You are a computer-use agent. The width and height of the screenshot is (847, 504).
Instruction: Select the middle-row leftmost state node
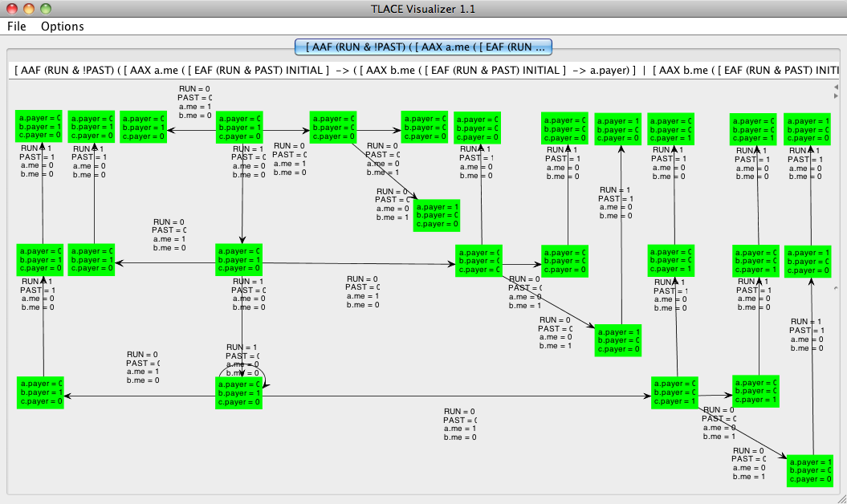coord(40,260)
